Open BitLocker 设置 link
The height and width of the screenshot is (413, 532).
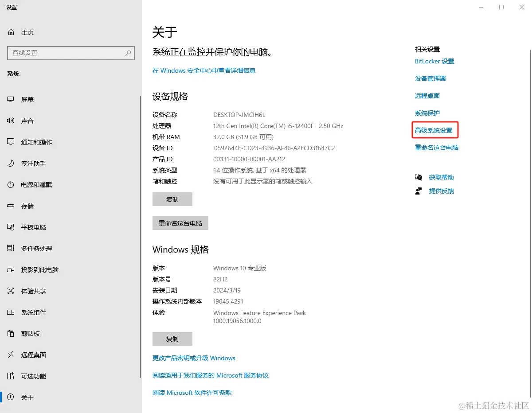point(434,61)
